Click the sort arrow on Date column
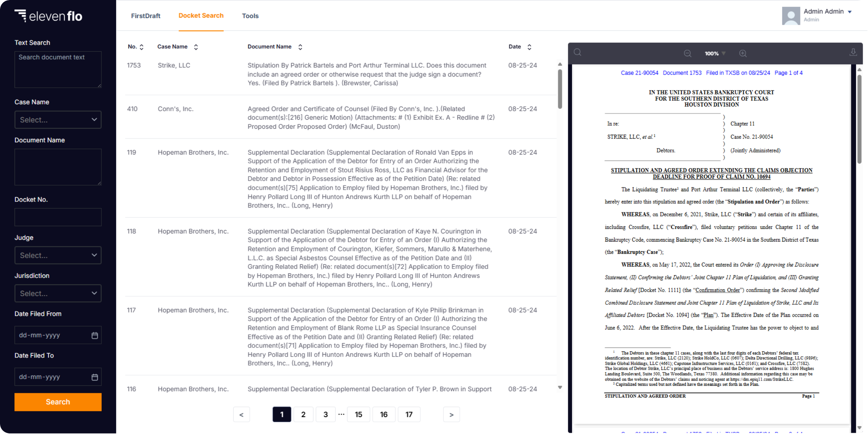Viewport: 868px width, 434px height. (x=528, y=46)
